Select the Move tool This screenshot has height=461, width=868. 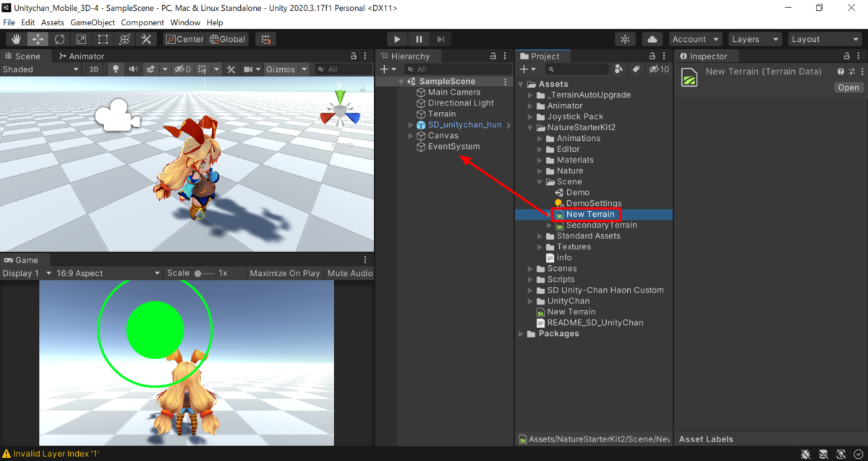coord(38,39)
